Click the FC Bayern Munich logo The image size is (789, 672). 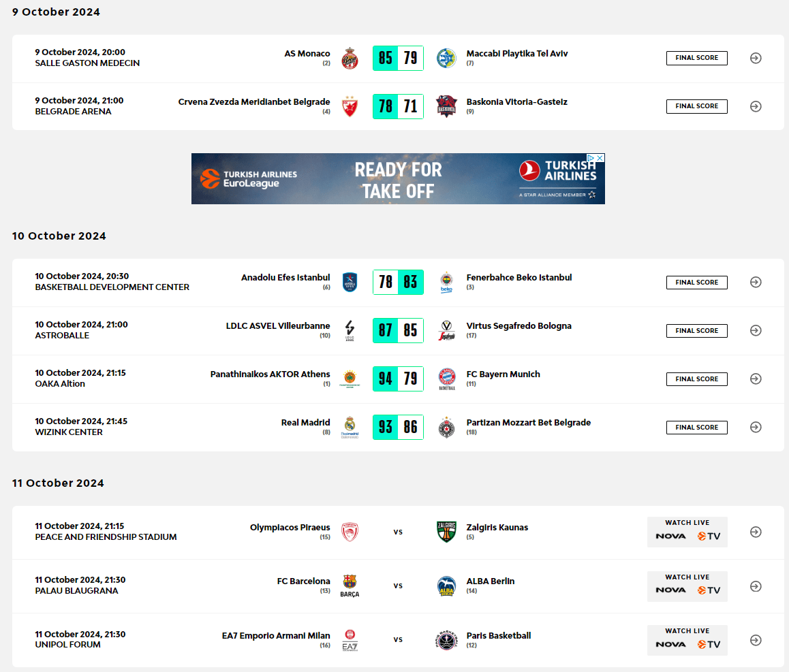point(446,379)
